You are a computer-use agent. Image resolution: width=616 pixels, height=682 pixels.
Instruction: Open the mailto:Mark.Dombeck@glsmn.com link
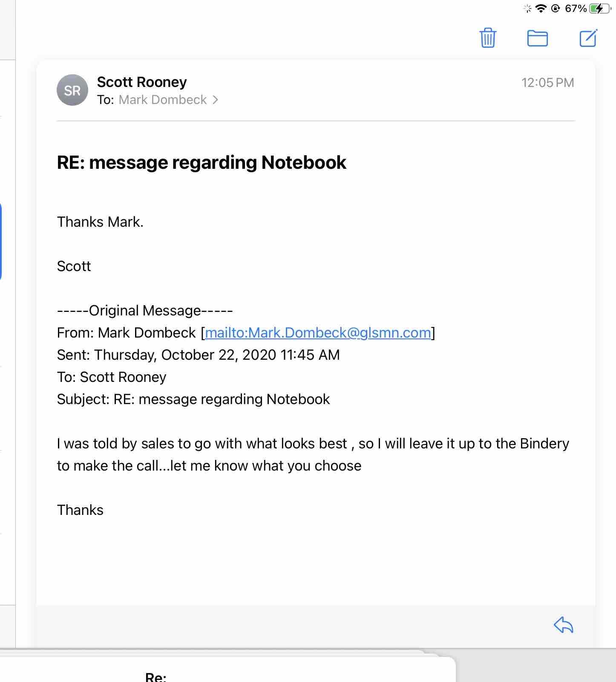(x=318, y=332)
